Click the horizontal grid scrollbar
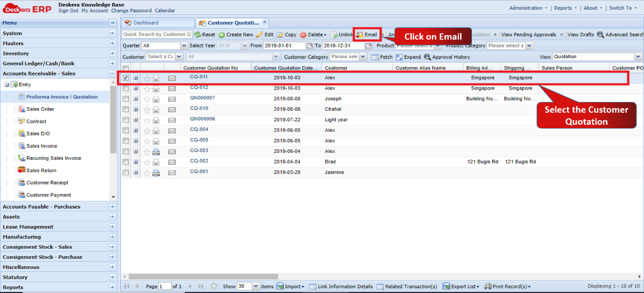This screenshot has height=293, width=644. click(x=203, y=276)
